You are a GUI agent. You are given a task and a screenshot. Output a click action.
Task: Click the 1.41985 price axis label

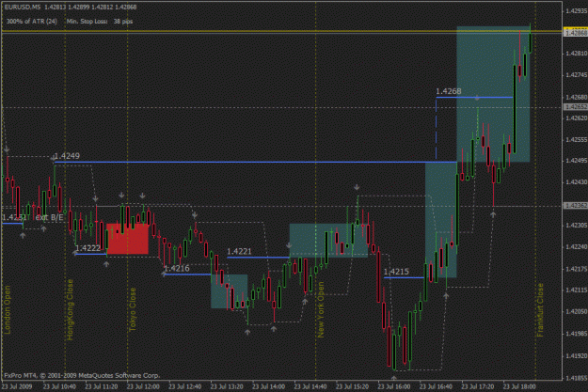point(577,334)
